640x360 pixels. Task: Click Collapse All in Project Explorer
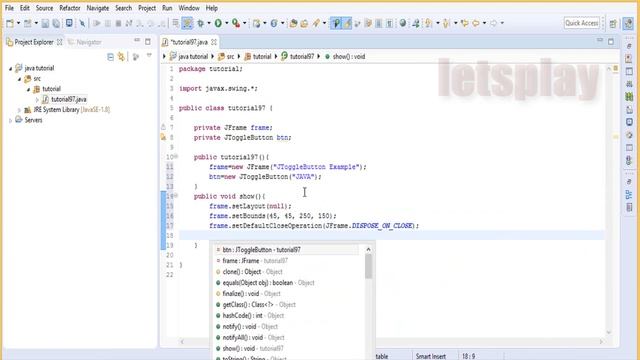tap(110, 57)
